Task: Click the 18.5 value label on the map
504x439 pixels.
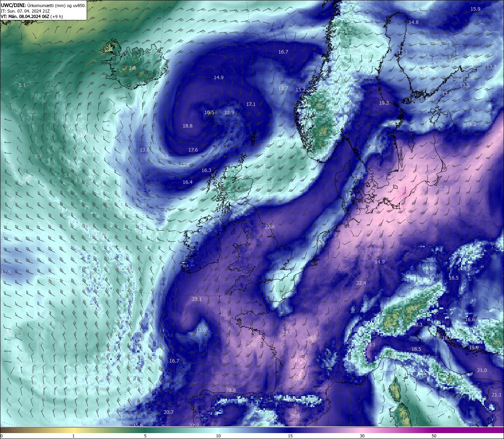Action: (416, 349)
